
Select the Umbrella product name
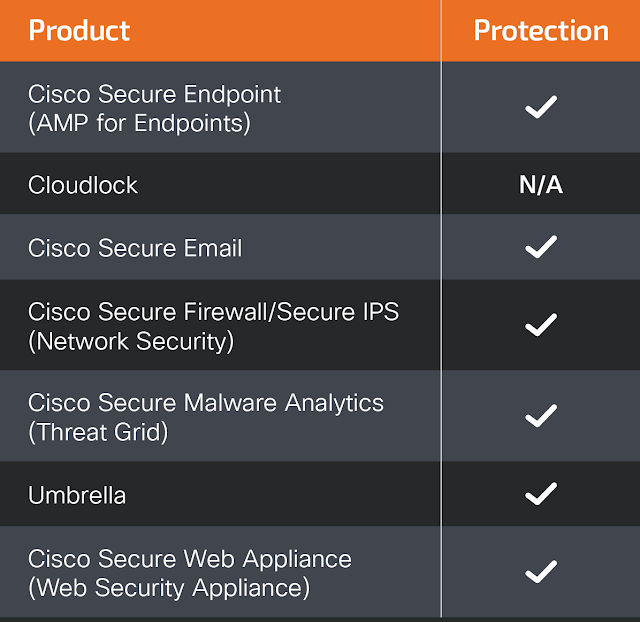pyautogui.click(x=77, y=495)
